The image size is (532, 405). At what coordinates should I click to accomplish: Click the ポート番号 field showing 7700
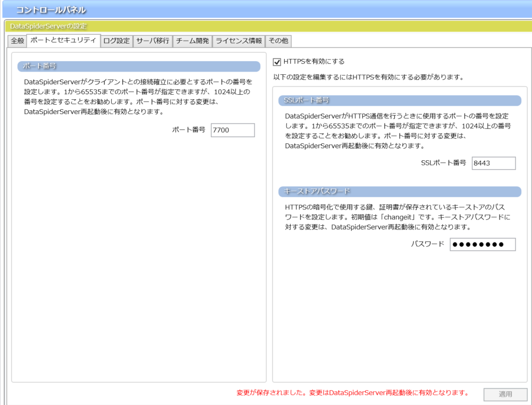coord(233,130)
